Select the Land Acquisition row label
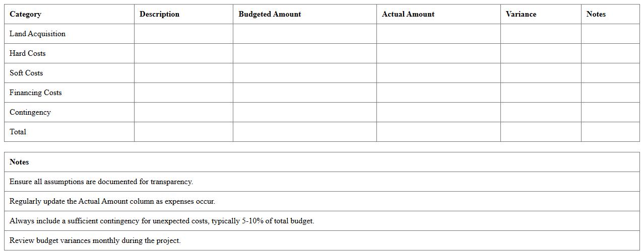This screenshot has width=644, height=252. click(x=37, y=34)
